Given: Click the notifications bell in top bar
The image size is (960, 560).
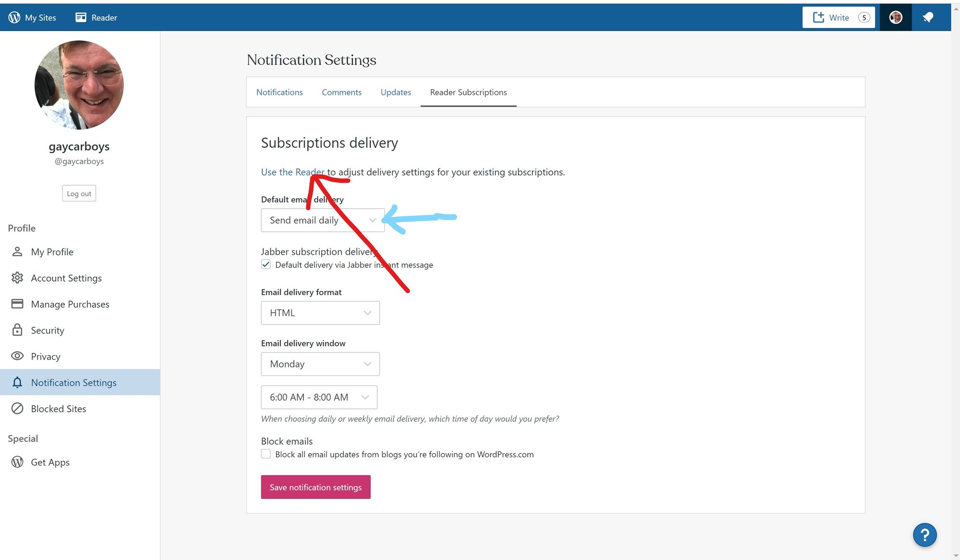Looking at the screenshot, I should coord(928,18).
